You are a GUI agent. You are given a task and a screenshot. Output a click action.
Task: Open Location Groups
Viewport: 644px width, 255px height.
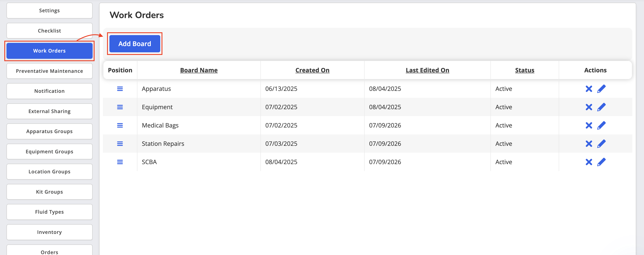click(x=50, y=171)
